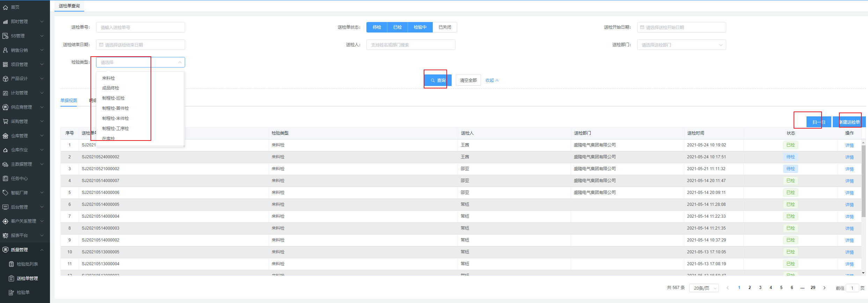868x303 pixels.
Task: Open the 送检部门 dropdown
Action: pos(681,45)
